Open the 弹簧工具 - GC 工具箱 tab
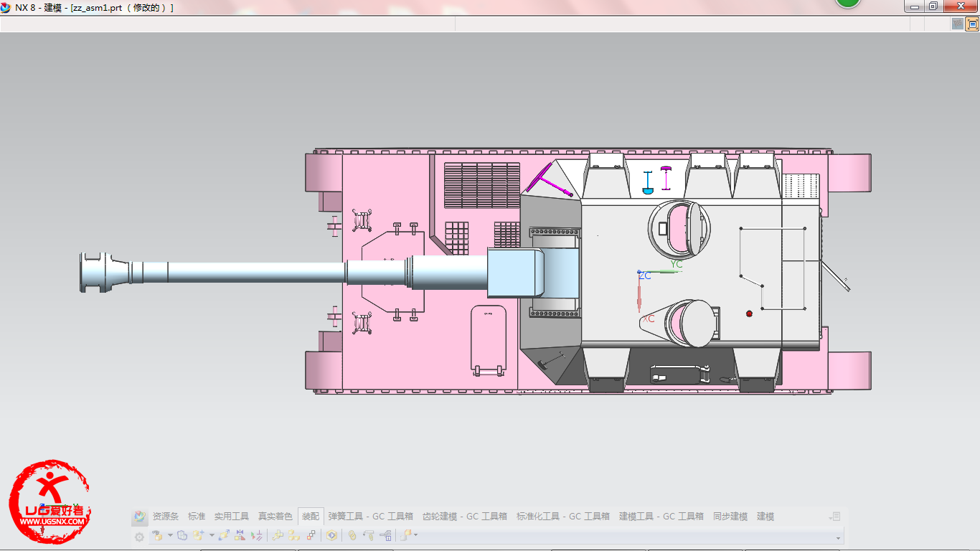 [371, 517]
